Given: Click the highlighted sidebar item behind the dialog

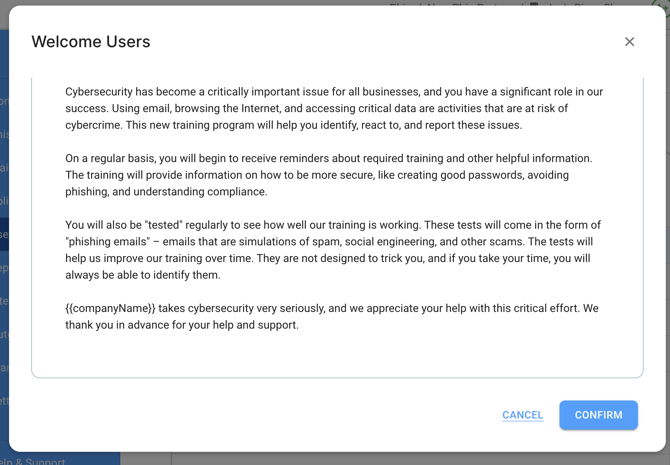Looking at the screenshot, I should (4, 234).
